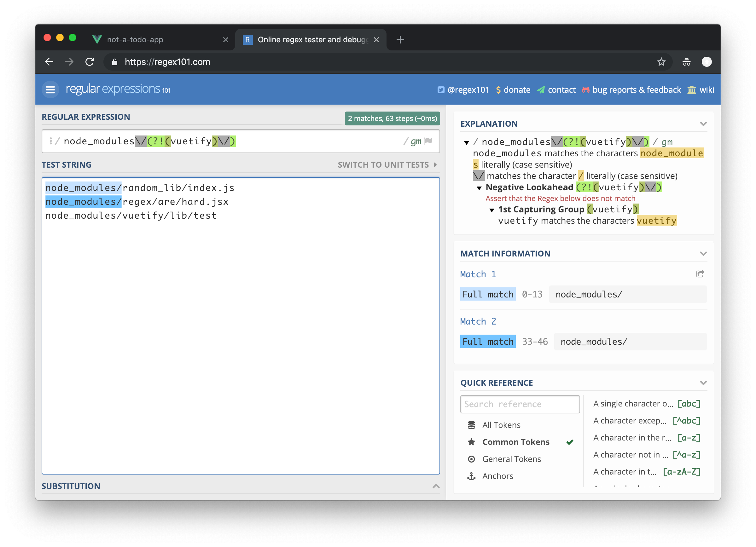Go forward in browser history
This screenshot has height=547, width=756.
(69, 62)
